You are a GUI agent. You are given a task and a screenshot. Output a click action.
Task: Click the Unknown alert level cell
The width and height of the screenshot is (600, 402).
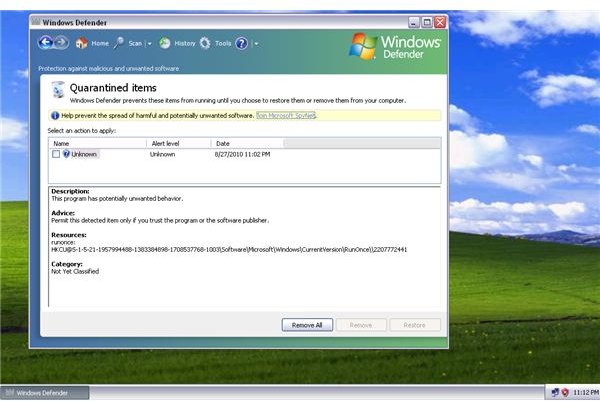[163, 154]
